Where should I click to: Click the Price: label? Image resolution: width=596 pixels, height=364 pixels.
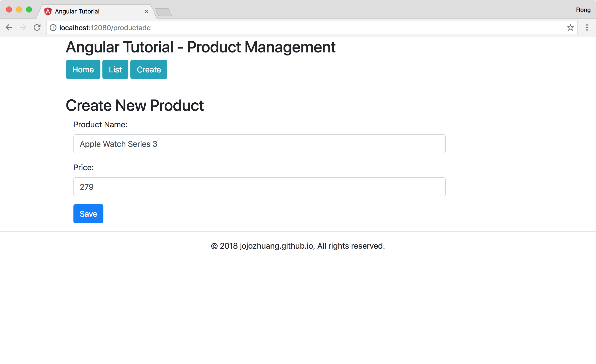pos(83,168)
